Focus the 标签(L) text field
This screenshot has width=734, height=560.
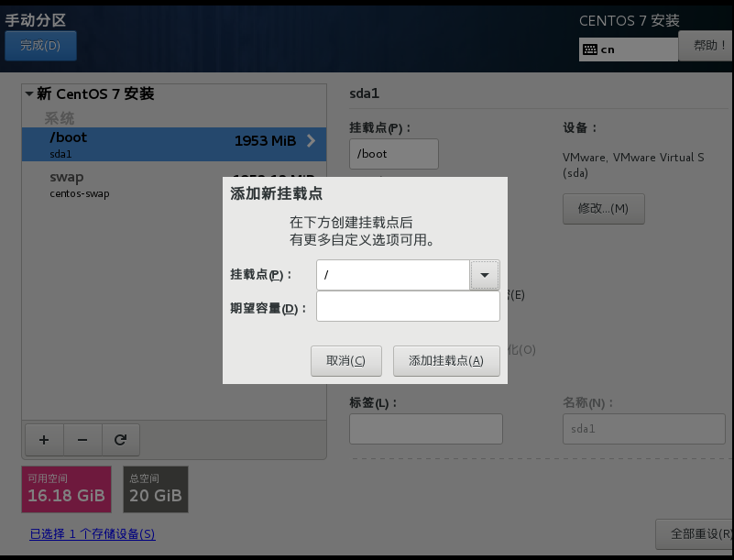pyautogui.click(x=425, y=428)
